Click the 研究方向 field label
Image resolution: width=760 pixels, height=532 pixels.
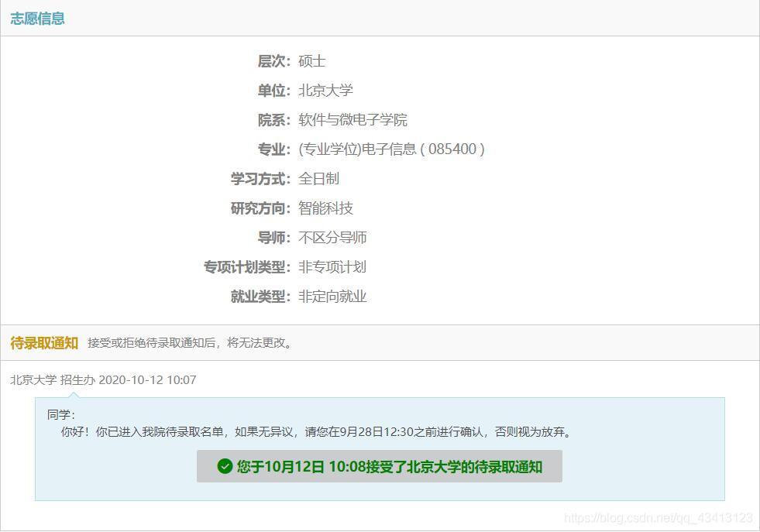tap(260, 208)
